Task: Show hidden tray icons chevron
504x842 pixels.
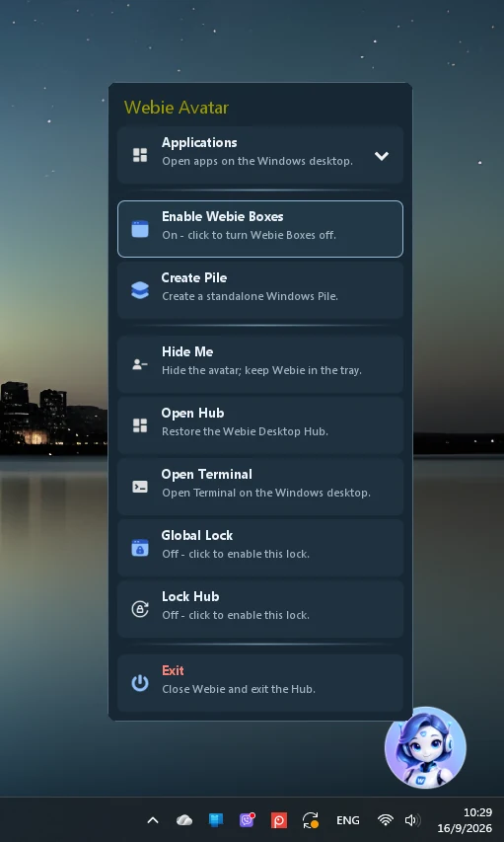Action: coord(153,820)
